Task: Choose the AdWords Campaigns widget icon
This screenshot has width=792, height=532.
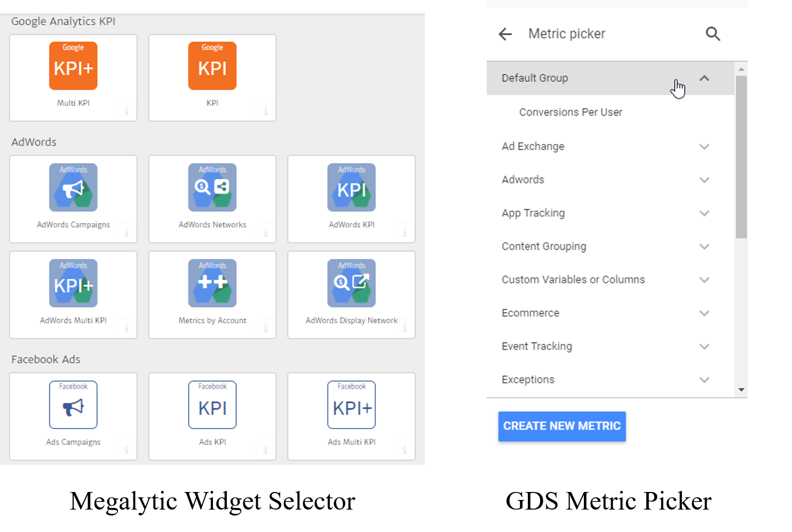Action: pos(73,187)
